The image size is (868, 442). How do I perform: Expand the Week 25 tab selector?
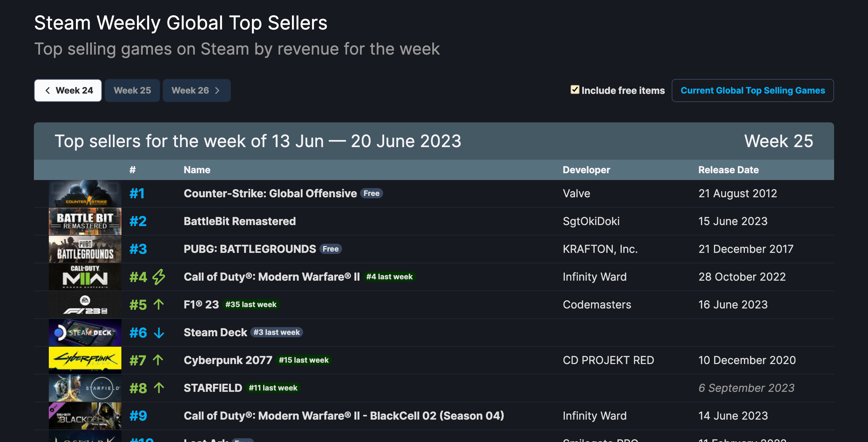click(131, 90)
